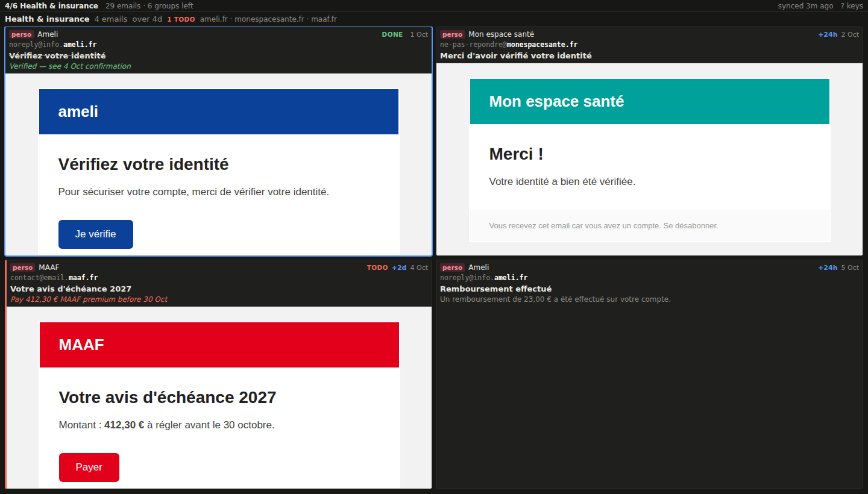Click '+24h' on the 5 Oct Ameli email
868x494 pixels.
pos(828,267)
